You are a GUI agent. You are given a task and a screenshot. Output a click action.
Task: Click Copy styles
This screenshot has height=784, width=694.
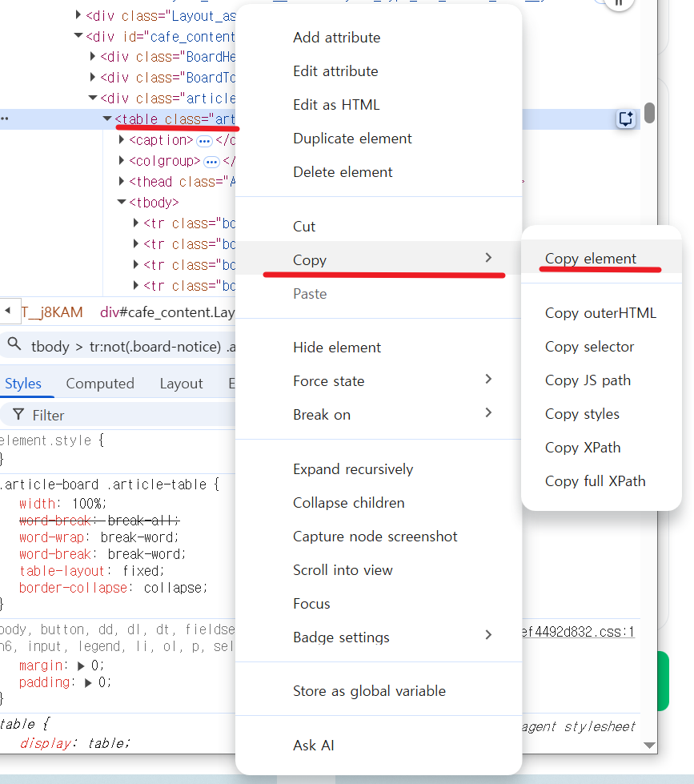(602, 414)
